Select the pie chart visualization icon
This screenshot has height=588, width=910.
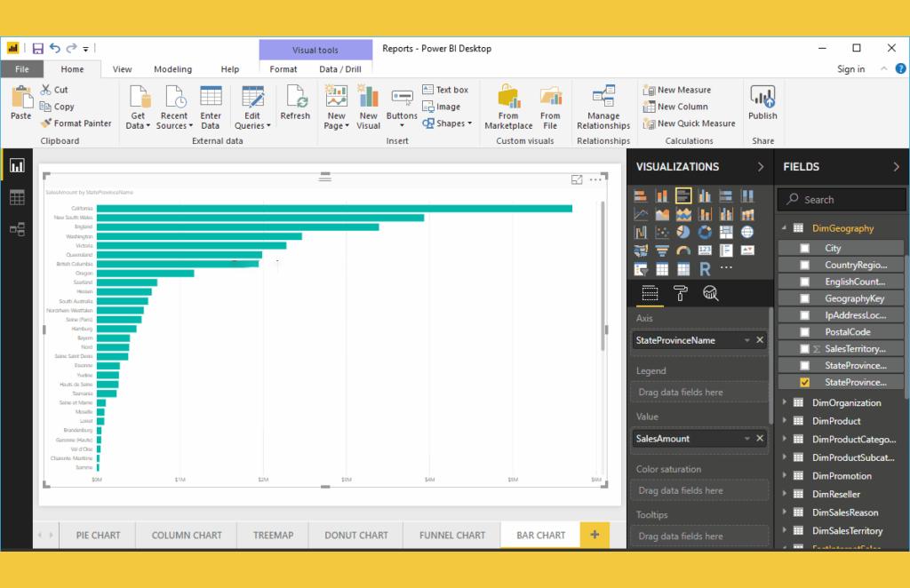tap(683, 233)
